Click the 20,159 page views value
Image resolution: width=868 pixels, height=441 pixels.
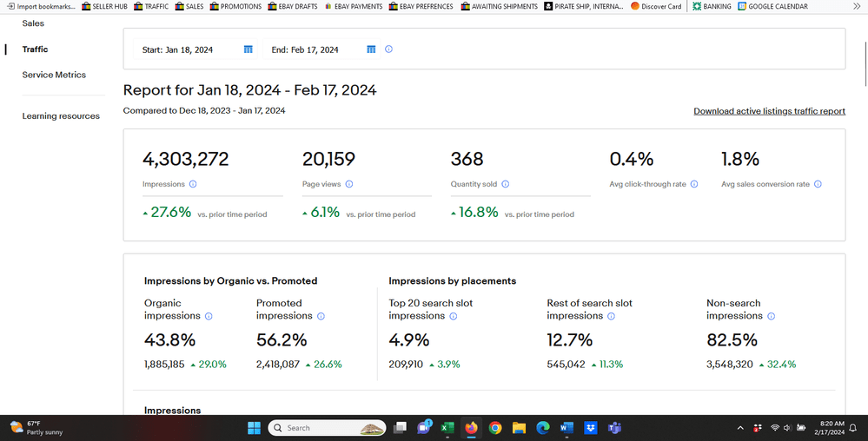(x=328, y=160)
